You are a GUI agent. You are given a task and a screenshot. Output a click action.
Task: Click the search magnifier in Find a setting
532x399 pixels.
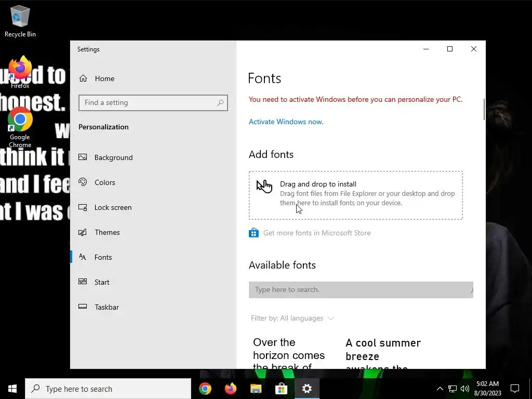[220, 102]
